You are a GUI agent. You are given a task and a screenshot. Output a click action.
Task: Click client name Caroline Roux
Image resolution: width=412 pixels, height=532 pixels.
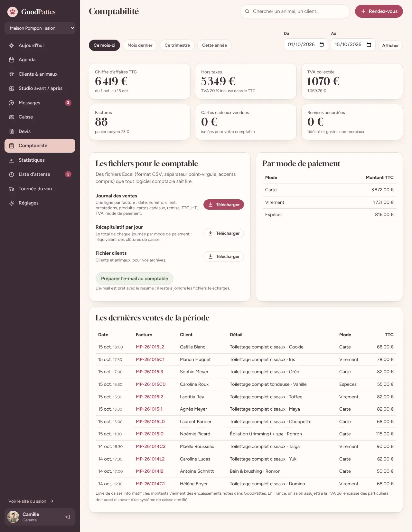point(194,384)
